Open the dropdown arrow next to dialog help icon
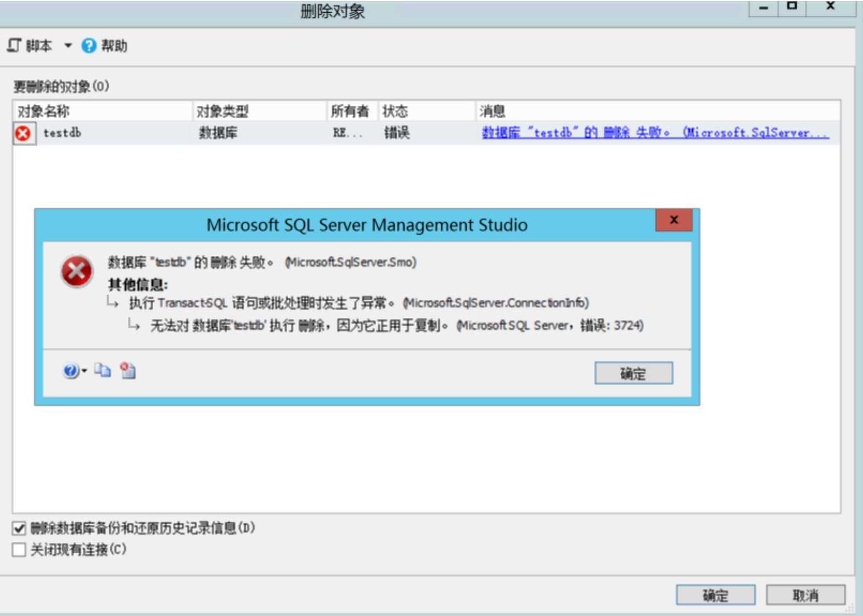 [84, 371]
